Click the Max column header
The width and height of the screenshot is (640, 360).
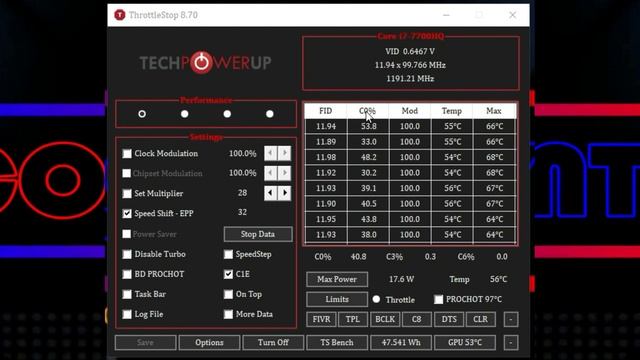[x=494, y=111]
